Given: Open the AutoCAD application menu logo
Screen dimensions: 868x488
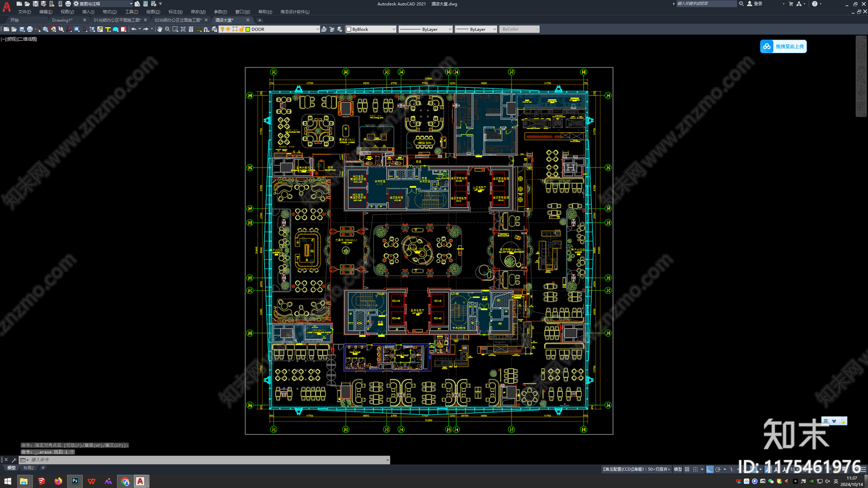Looking at the screenshot, I should [7, 7].
